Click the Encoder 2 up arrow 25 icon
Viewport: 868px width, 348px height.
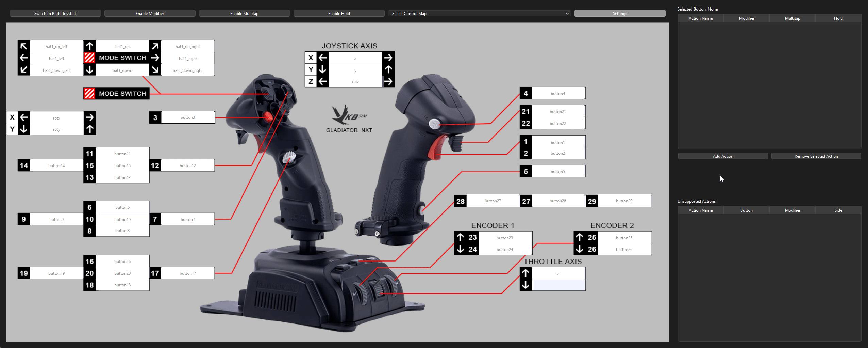click(x=580, y=237)
